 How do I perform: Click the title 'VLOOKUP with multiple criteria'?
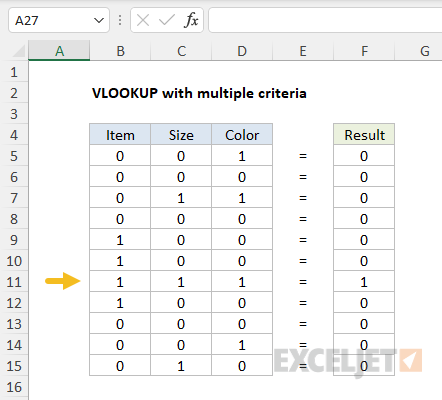tap(199, 93)
